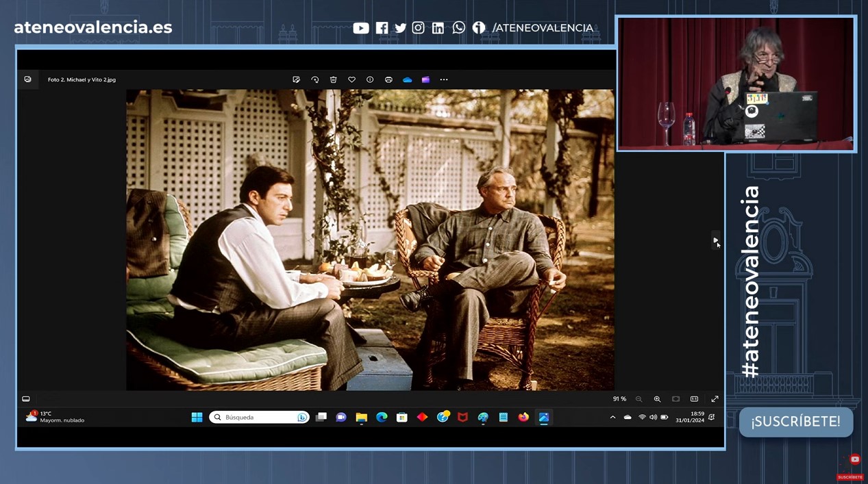Open the purple Clipchamp video icon
The width and height of the screenshot is (868, 484).
(425, 79)
